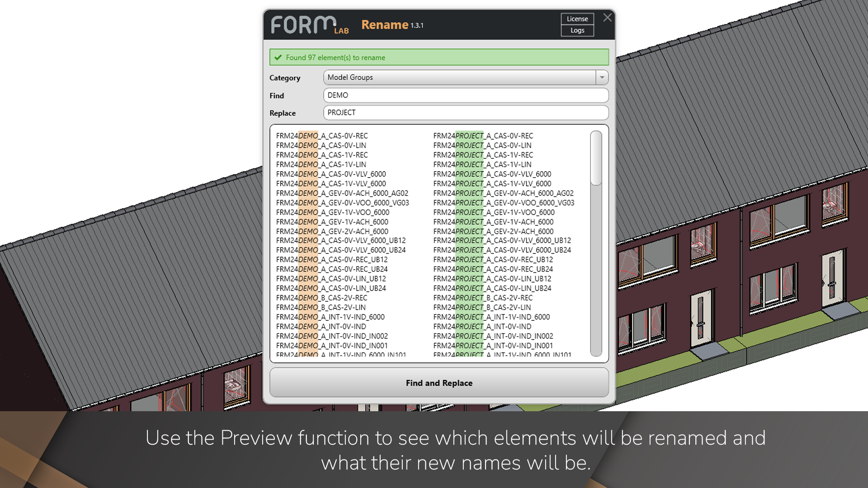This screenshot has width=868, height=488.
Task: Select FRM24PROJECT_A_CAS-0V-LIN in the new names list
Action: [482, 145]
